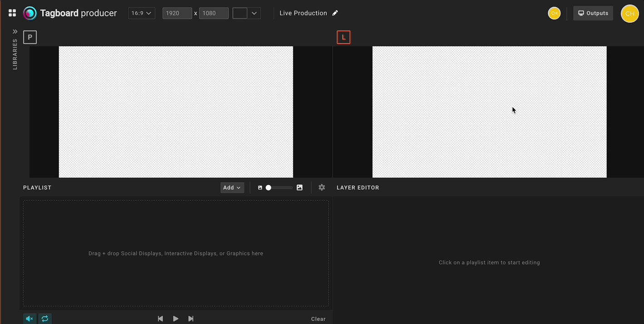Open the playlist Add dropdown

tap(232, 187)
